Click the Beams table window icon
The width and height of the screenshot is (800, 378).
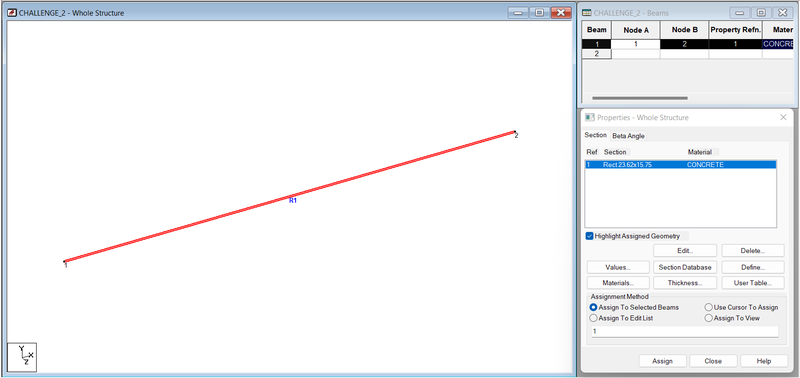click(587, 13)
